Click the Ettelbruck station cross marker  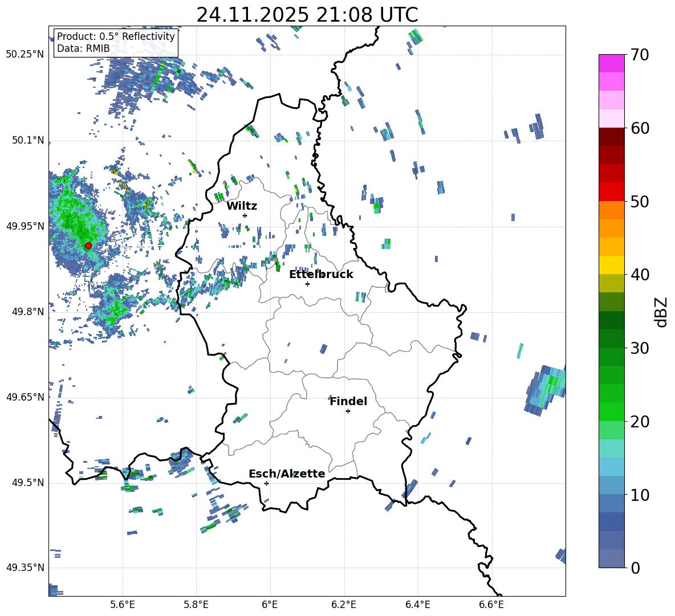[x=307, y=284]
